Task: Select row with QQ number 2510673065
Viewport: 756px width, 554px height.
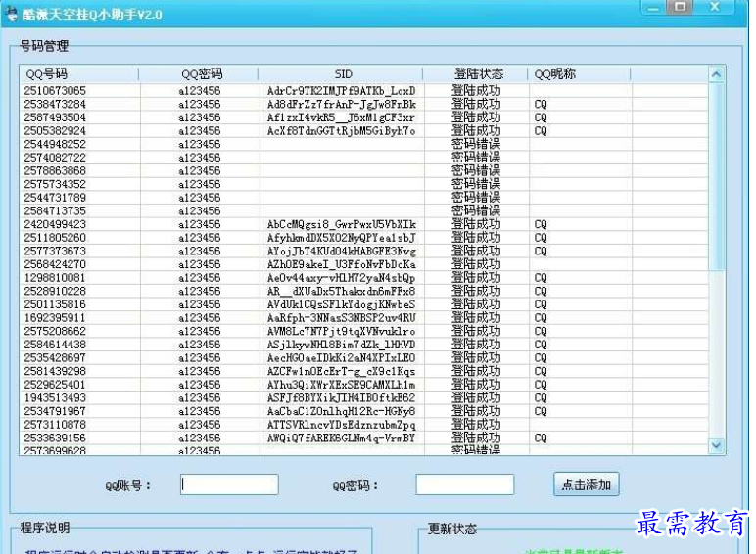Action: coord(364,91)
